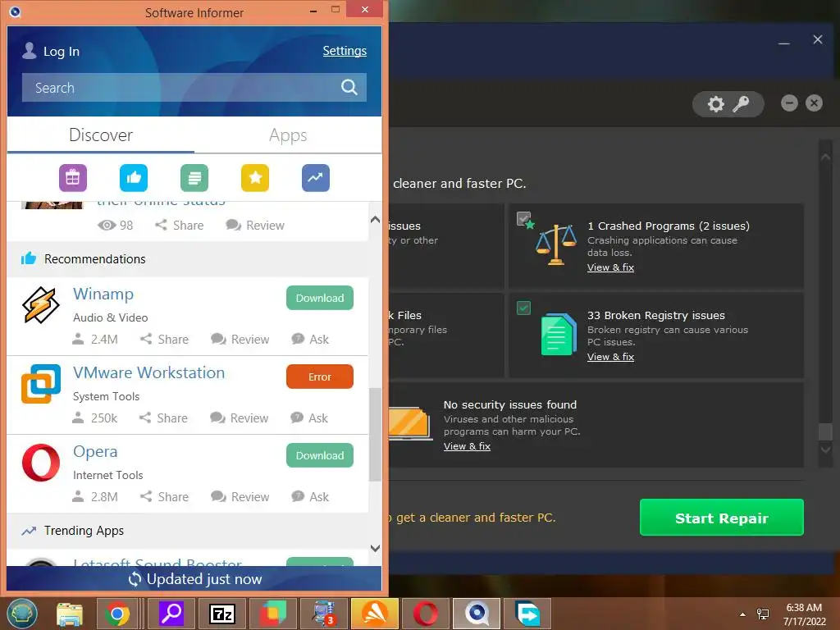
Task: Click the Software Informer taskbar icon
Action: tap(477, 614)
